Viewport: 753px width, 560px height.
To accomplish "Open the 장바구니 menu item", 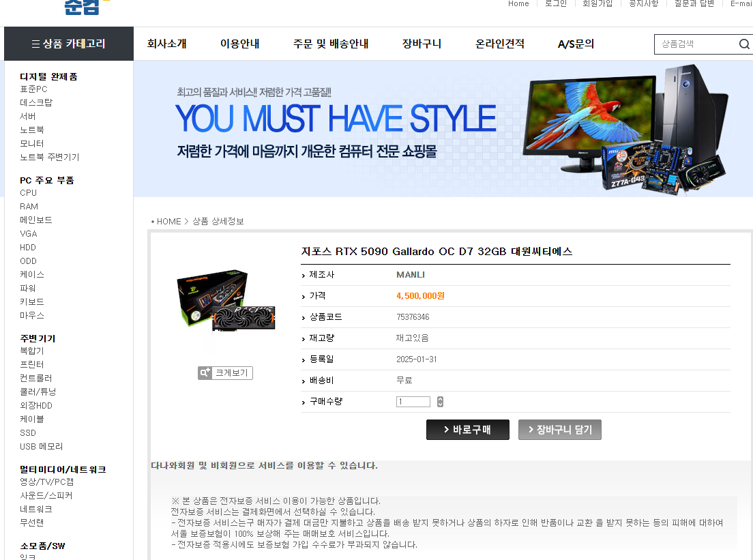I will point(421,43).
